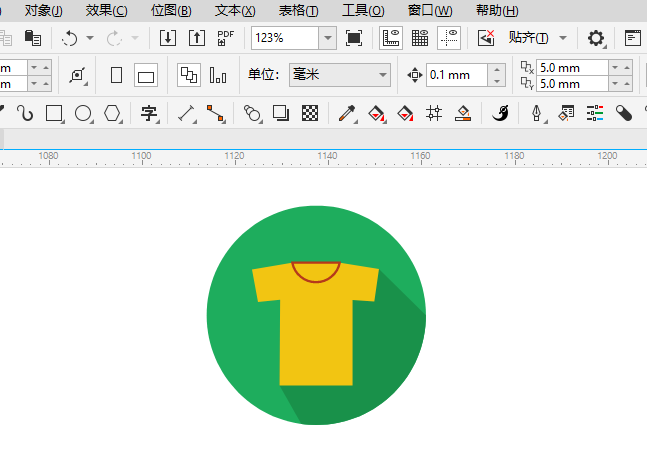
Task: Toggle the Snap Off button
Action: point(486,38)
